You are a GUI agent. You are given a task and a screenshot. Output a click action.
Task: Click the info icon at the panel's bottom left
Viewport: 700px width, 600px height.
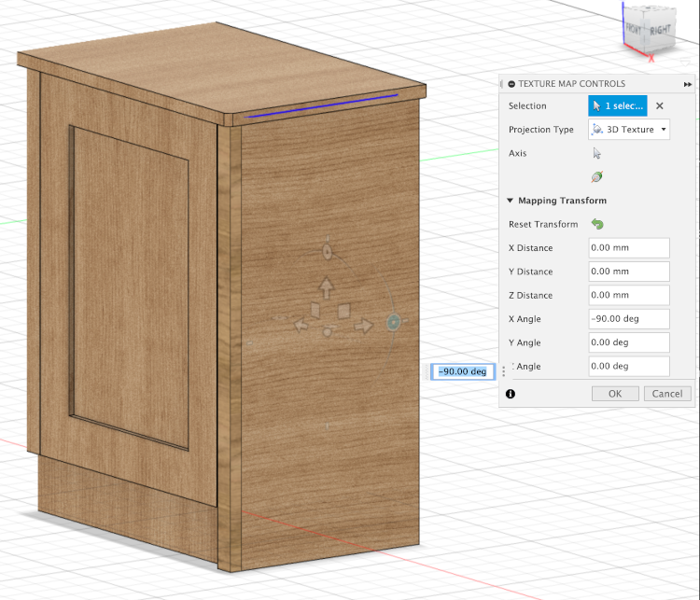coord(511,394)
